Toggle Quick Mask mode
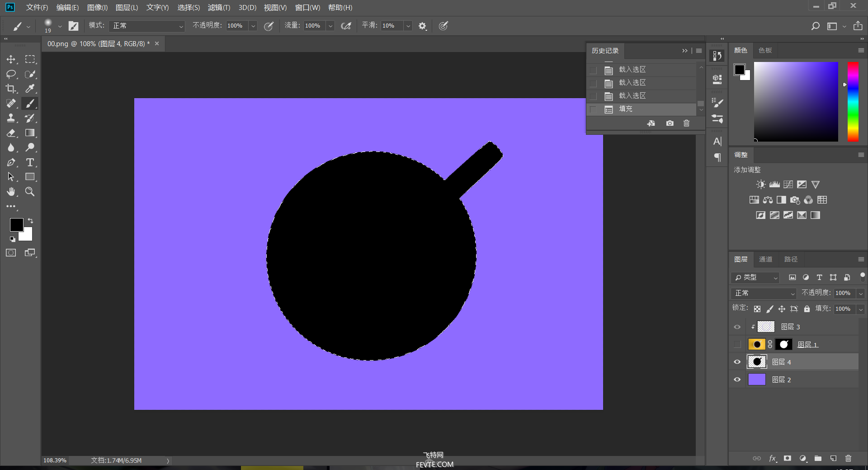This screenshot has height=470, width=868. coord(11,252)
